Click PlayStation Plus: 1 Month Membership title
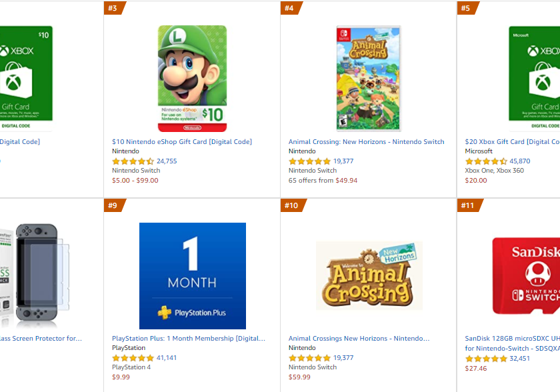The image size is (560, 392). pyautogui.click(x=189, y=339)
